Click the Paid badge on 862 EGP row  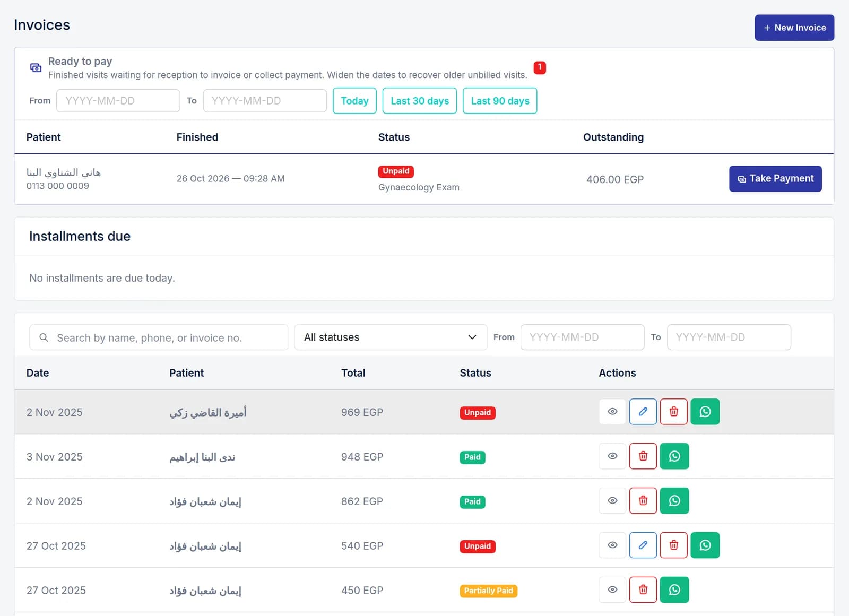click(472, 501)
